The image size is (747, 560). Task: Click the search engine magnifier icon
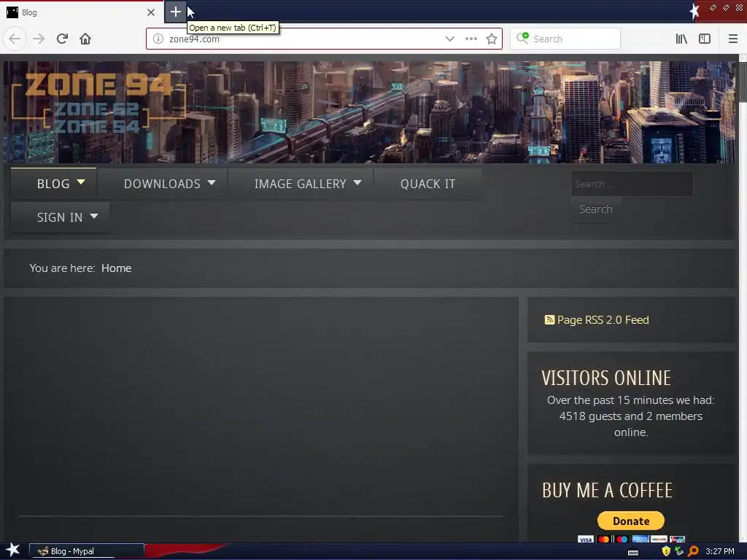522,38
